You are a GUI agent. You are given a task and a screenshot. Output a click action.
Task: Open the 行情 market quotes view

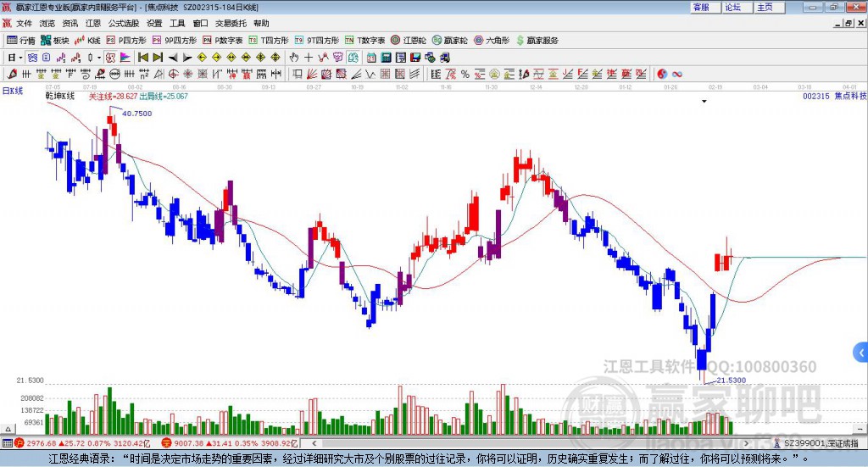tap(21, 41)
